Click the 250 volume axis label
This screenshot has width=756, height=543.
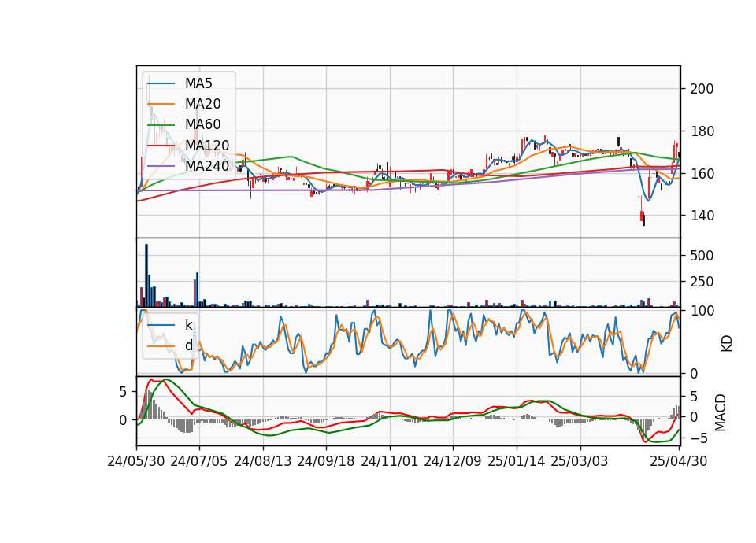tap(702, 282)
